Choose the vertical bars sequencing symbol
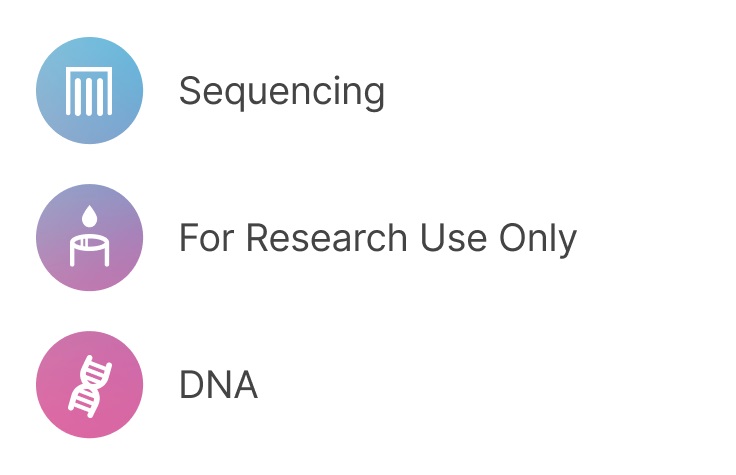Screen dimensions: 736x475 coord(89,91)
